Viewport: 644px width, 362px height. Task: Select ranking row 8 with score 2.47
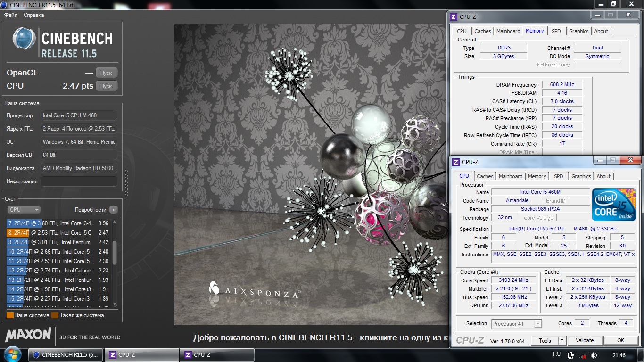pyautogui.click(x=58, y=233)
